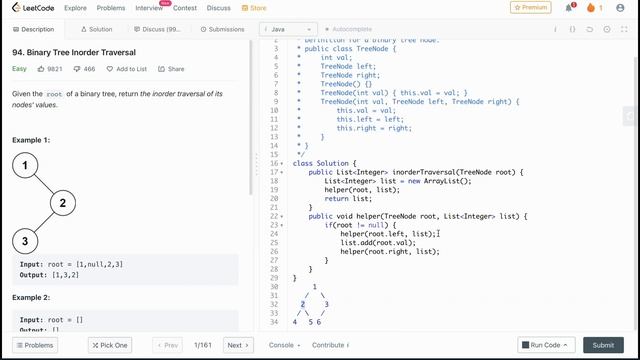The height and width of the screenshot is (360, 640).
Task: Open the notifications bell
Action: [x=569, y=8]
